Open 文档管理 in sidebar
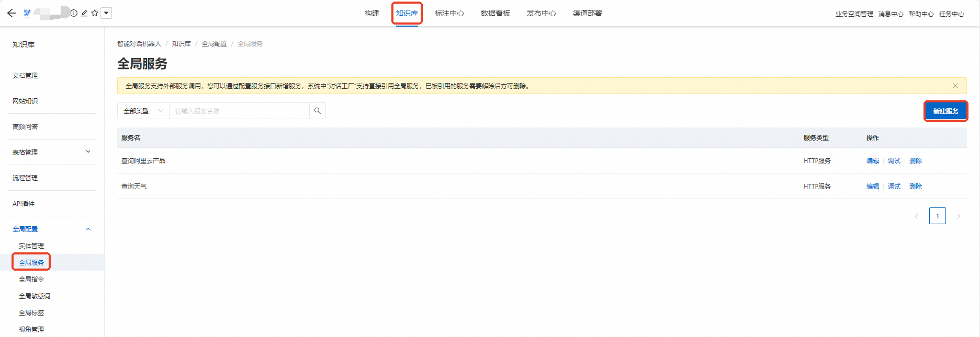This screenshot has width=980, height=337. [x=25, y=76]
